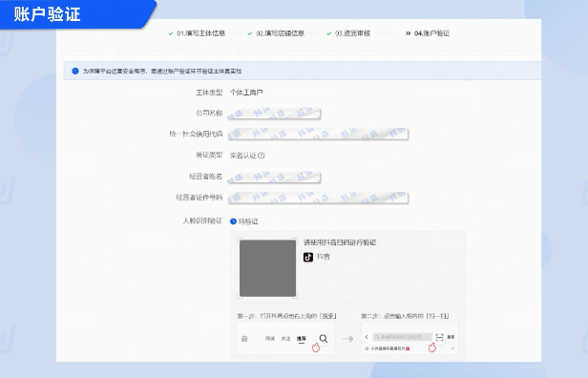Click the 个体工商户 value text
Viewport: 588px width, 378px height.
(x=246, y=93)
